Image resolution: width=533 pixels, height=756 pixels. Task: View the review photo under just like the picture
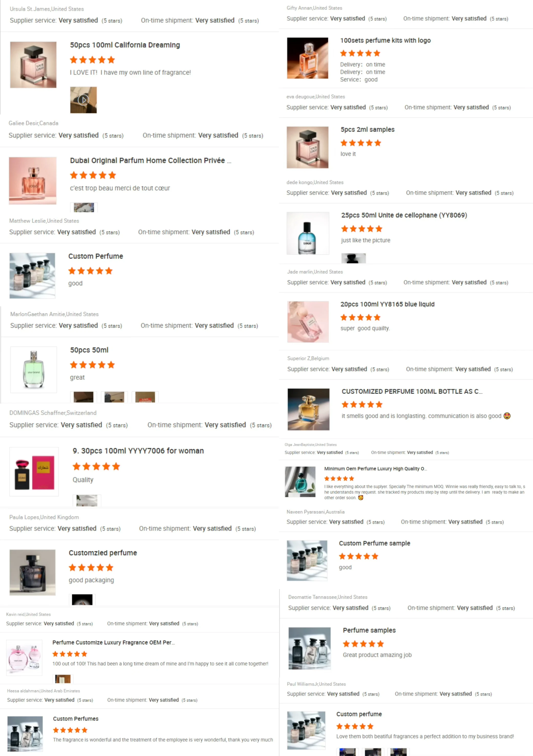pyautogui.click(x=354, y=258)
